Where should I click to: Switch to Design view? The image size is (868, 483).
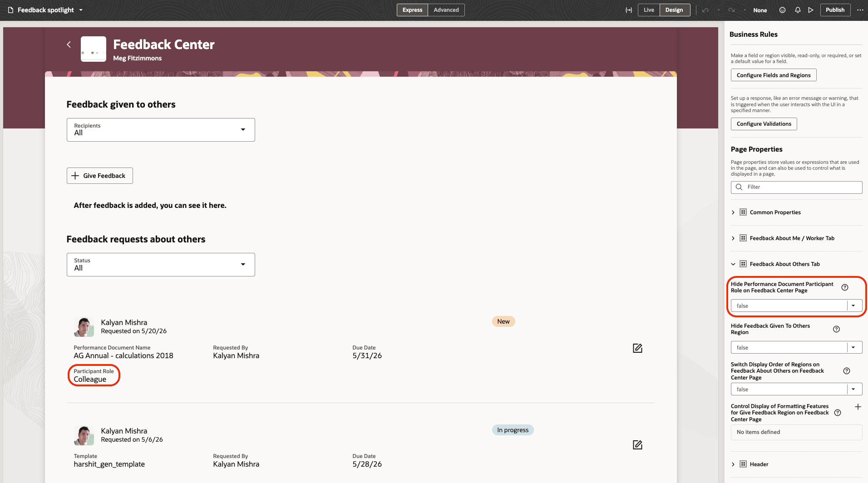(x=674, y=10)
